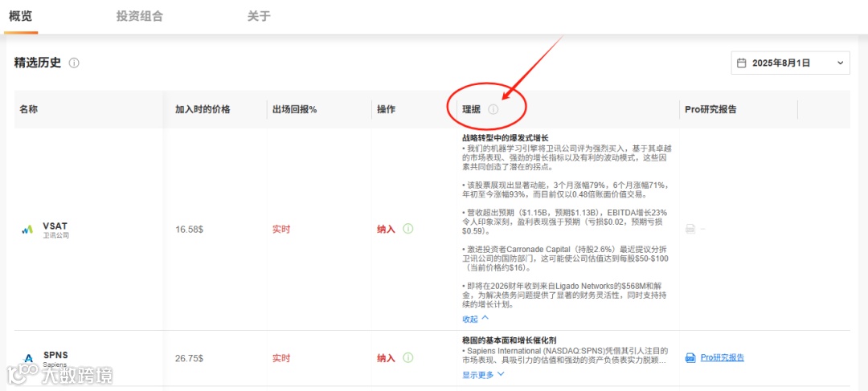Click info icon beside 理据 header

click(493, 109)
